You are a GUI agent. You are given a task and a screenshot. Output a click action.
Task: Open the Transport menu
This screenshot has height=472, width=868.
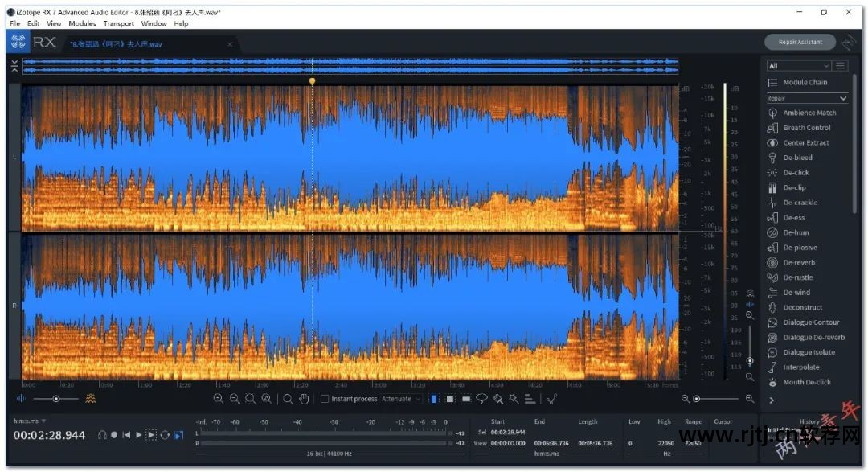click(118, 23)
